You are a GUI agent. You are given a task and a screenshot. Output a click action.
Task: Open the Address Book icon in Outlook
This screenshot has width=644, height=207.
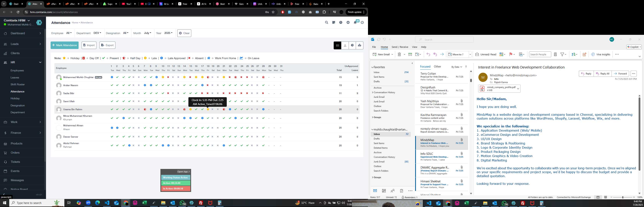(555, 54)
